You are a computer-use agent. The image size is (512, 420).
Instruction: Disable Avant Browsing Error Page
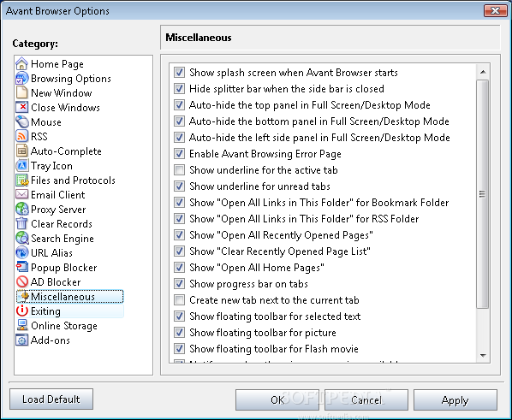179,153
